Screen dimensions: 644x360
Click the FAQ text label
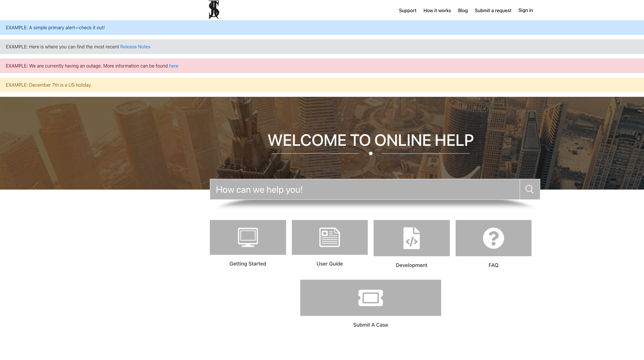point(493,265)
